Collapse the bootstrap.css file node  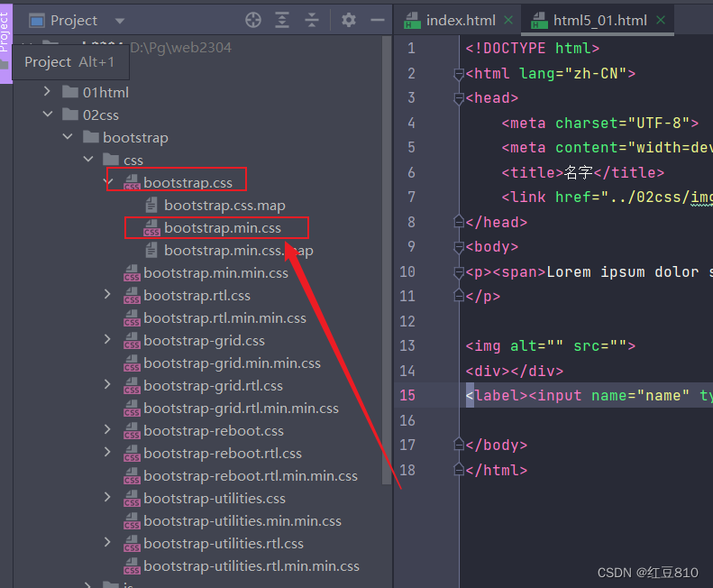(x=109, y=182)
